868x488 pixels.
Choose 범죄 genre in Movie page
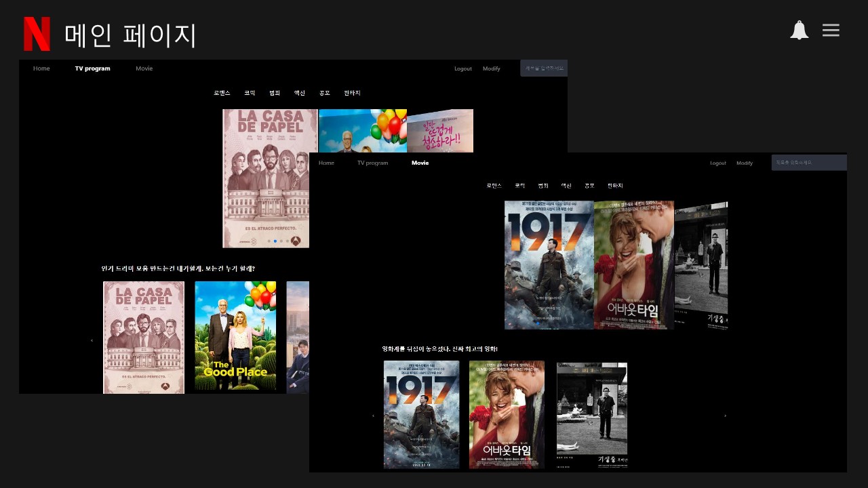click(x=543, y=186)
